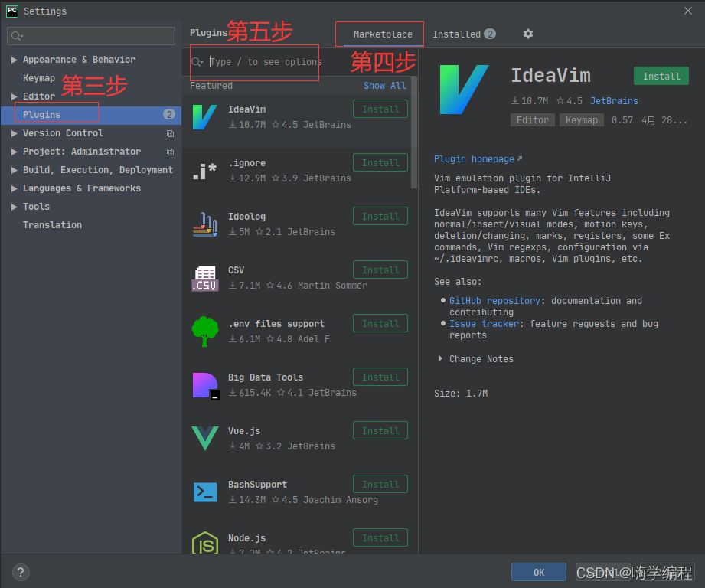The image size is (705, 588).
Task: Click the plugin list scrollbar
Action: [414, 133]
